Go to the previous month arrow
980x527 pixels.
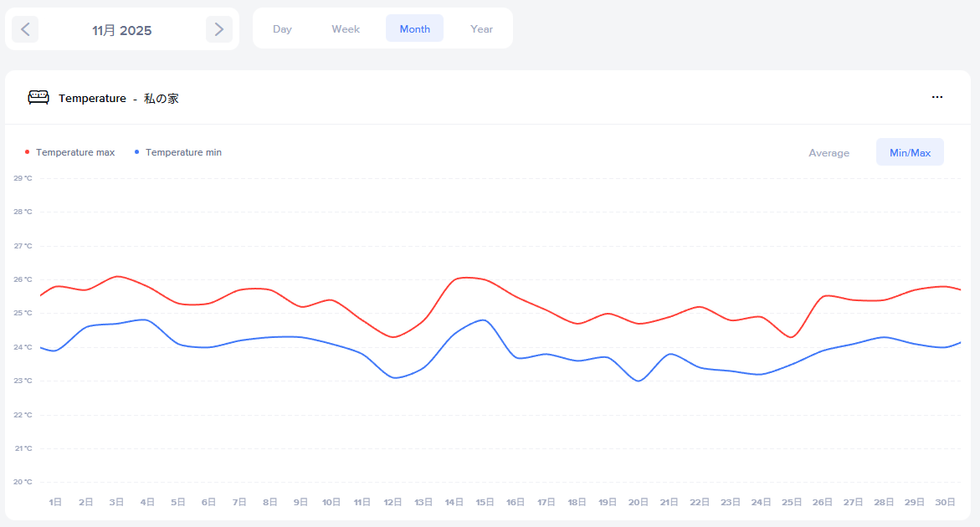(x=25, y=29)
